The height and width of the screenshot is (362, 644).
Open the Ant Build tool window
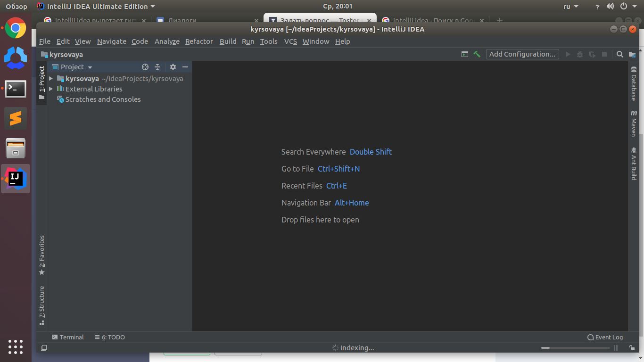[634, 163]
